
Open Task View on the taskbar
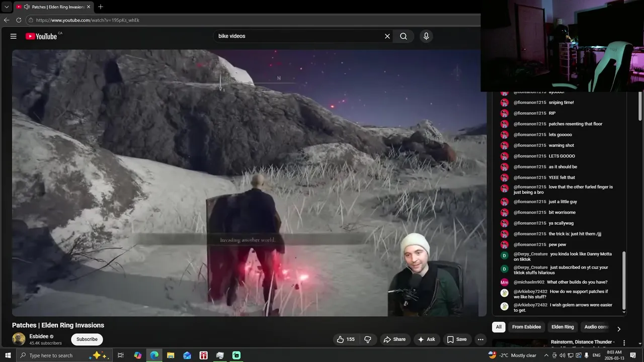121,355
